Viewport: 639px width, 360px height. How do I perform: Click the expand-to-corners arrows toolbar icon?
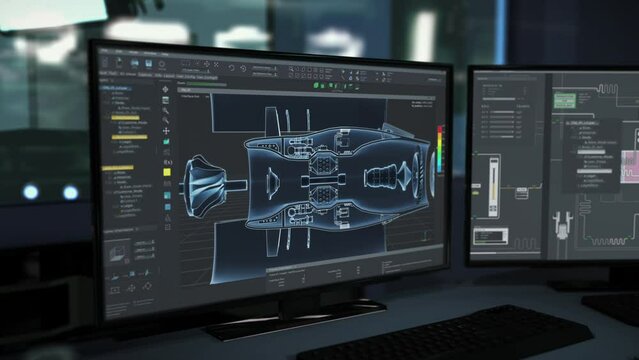tap(216, 64)
